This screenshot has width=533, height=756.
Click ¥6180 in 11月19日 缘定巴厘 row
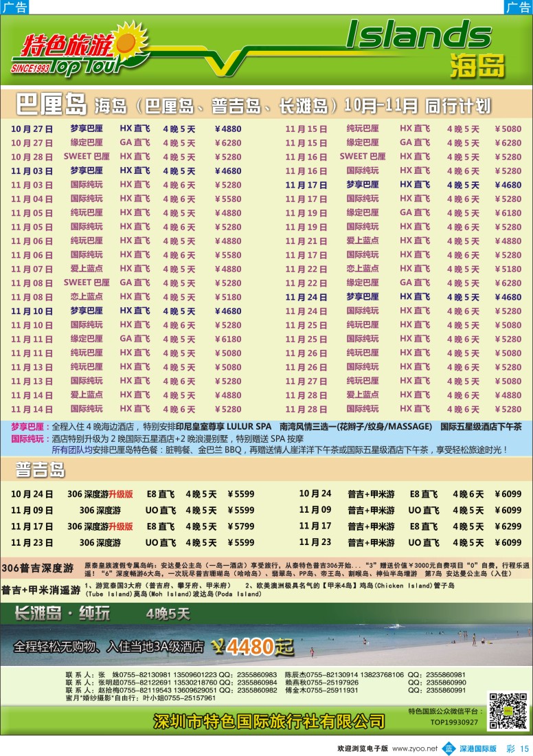click(x=508, y=212)
